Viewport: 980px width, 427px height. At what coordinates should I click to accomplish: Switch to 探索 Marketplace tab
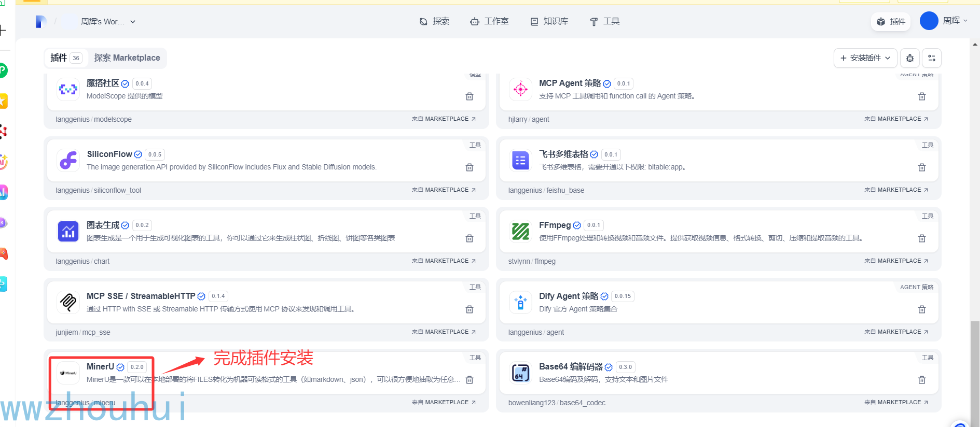(127, 58)
